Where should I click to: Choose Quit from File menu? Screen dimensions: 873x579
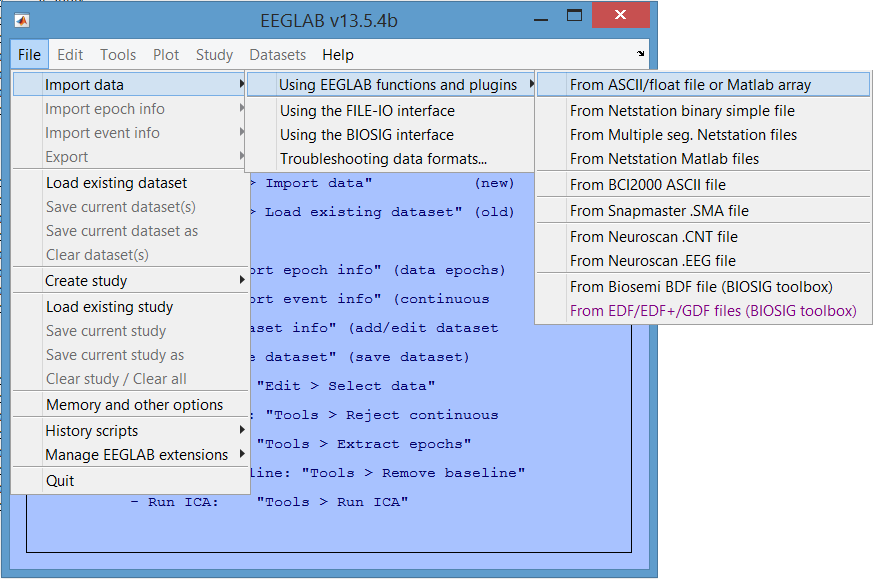click(130, 480)
